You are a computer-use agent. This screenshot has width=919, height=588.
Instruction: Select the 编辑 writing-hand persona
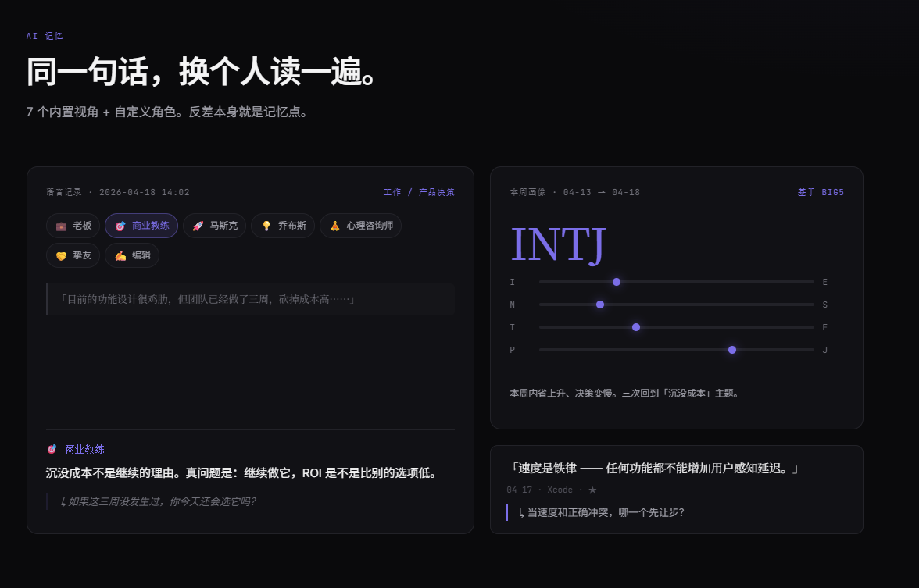click(132, 255)
